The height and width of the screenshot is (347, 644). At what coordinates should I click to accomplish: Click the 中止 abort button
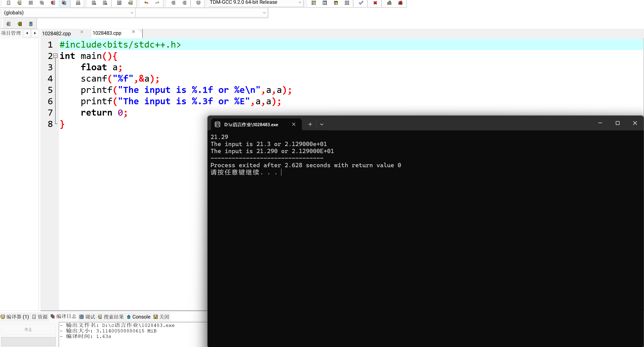[x=28, y=329]
